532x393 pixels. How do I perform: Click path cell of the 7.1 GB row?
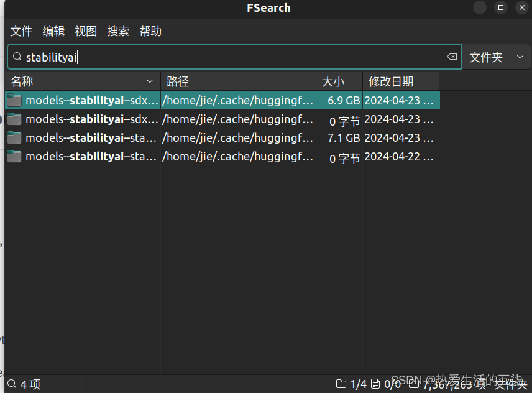point(238,138)
